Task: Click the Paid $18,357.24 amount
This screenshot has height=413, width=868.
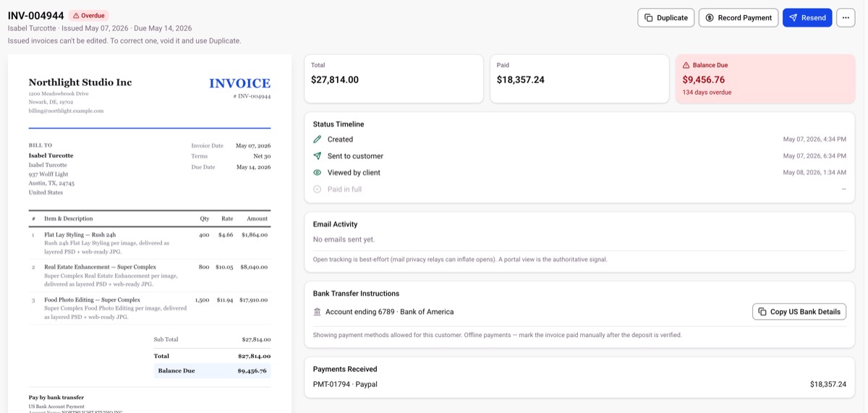Action: tap(521, 80)
